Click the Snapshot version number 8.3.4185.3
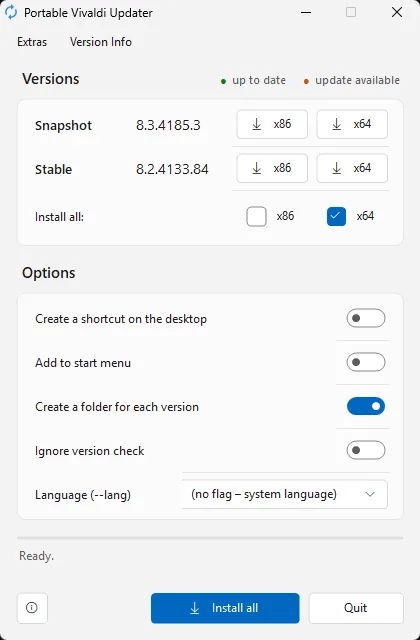 tap(168, 125)
